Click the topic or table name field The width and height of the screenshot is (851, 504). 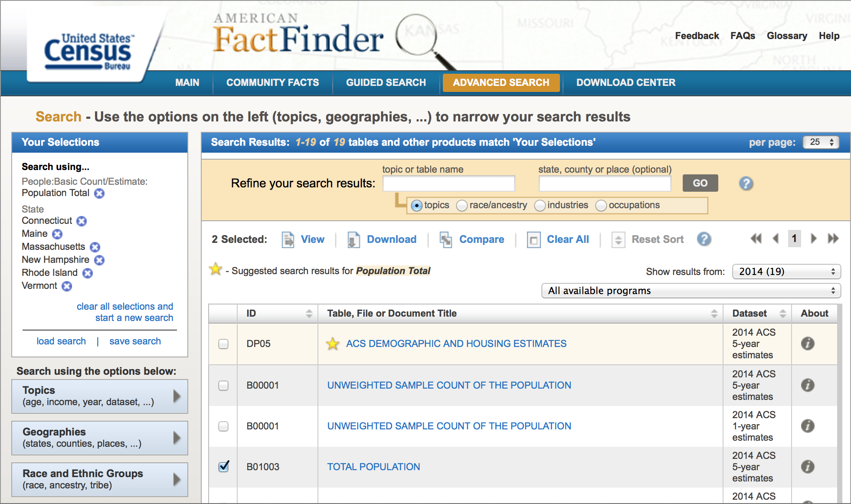coord(448,183)
